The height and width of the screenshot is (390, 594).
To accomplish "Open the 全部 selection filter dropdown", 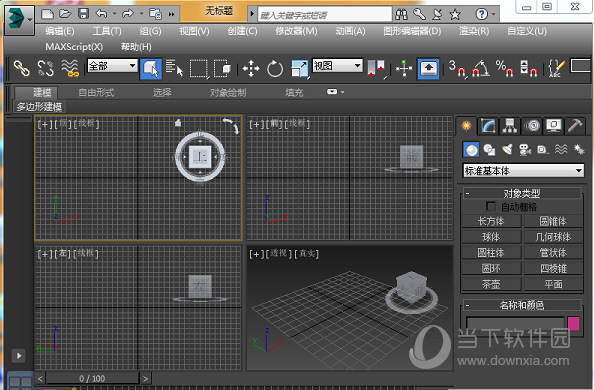I will click(112, 66).
